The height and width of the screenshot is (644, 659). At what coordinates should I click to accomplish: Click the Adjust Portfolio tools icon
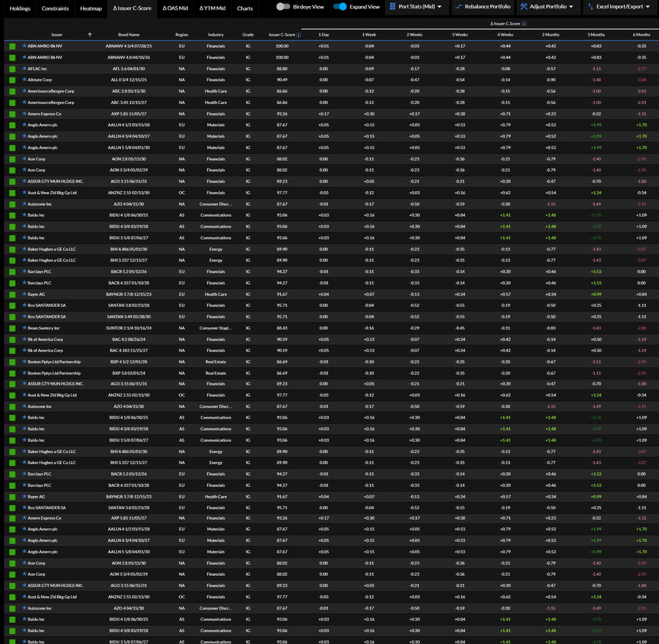coord(524,7)
